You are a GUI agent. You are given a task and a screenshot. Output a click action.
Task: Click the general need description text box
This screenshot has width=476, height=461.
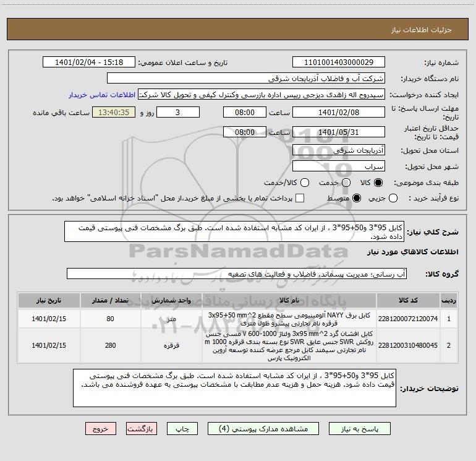click(234, 231)
